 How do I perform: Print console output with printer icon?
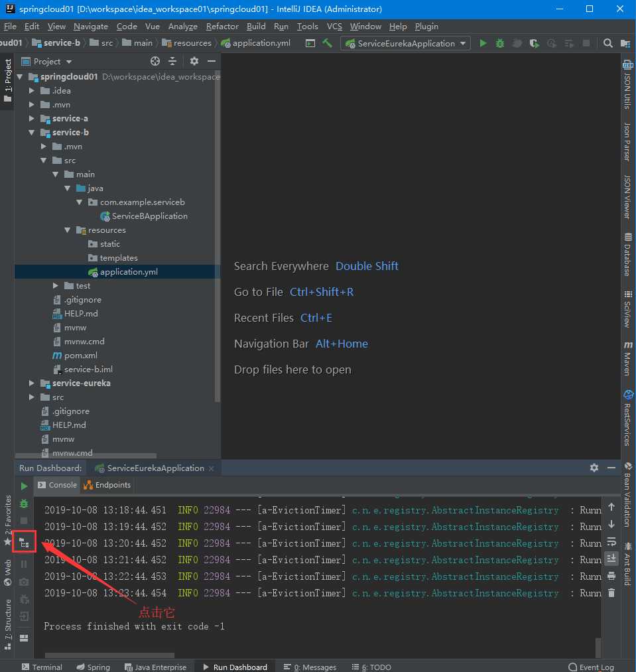point(611,576)
